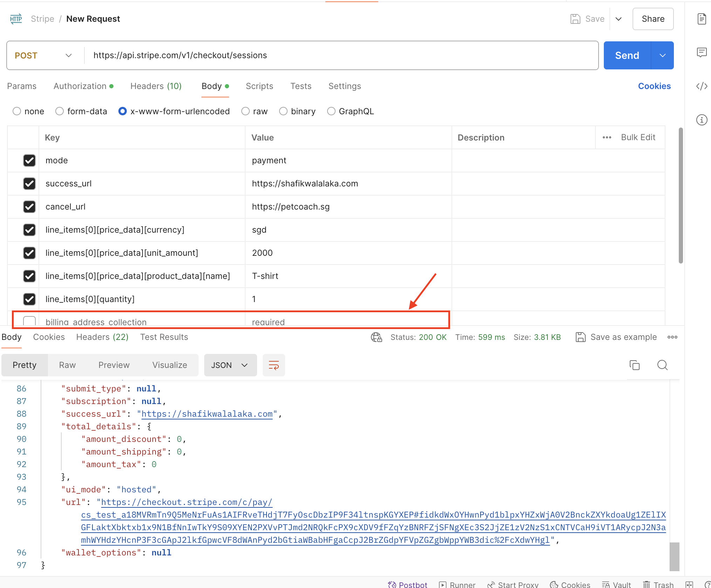
Task: Open the checkout.stripe.com URL in response
Action: pos(373,521)
